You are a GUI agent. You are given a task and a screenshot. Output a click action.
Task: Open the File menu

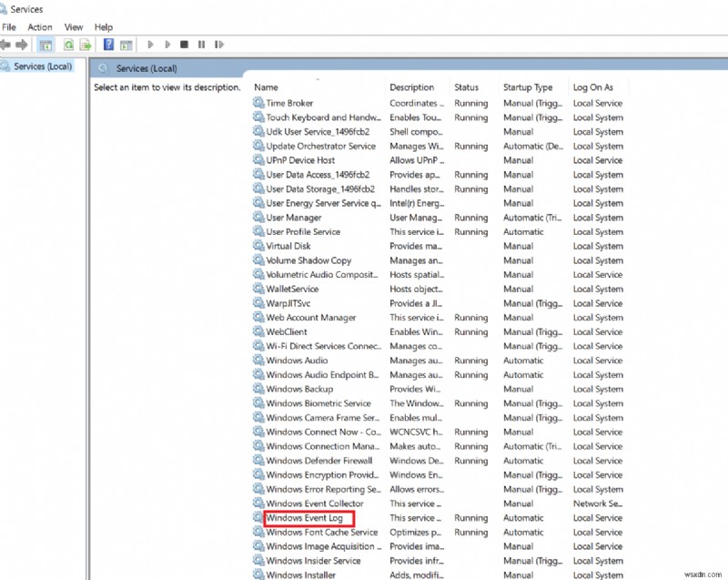[9, 26]
